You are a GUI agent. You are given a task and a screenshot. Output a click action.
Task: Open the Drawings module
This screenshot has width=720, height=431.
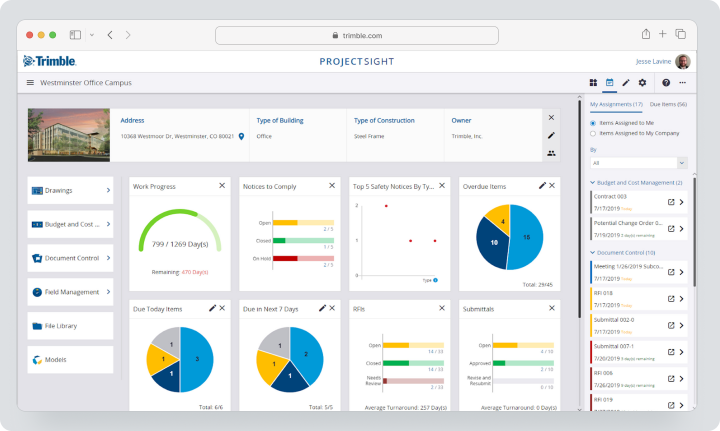(70, 190)
